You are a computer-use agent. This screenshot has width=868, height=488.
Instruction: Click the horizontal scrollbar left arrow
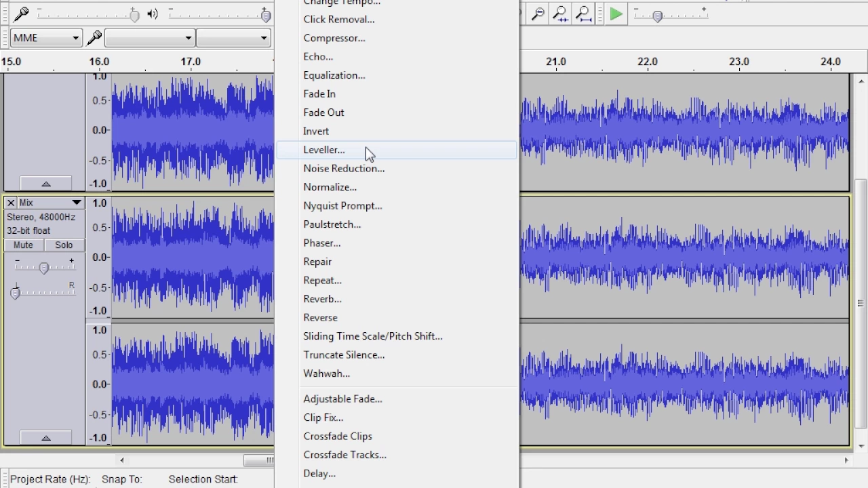[122, 460]
